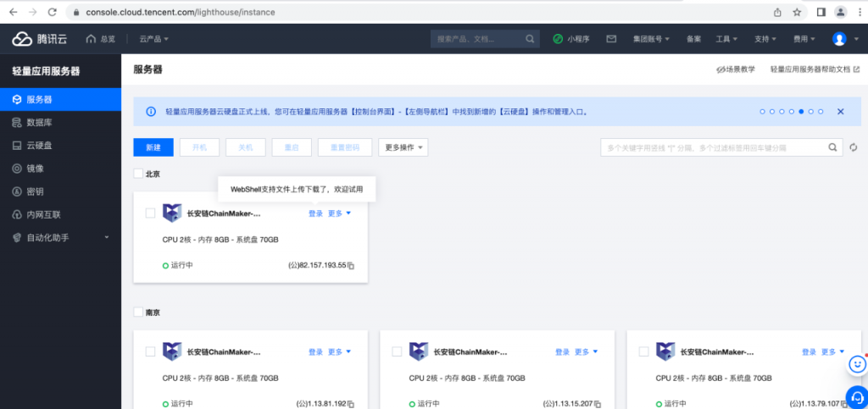Check the 南京 server with IP 1.13.79.107
The height and width of the screenshot is (409, 868).
coord(643,351)
